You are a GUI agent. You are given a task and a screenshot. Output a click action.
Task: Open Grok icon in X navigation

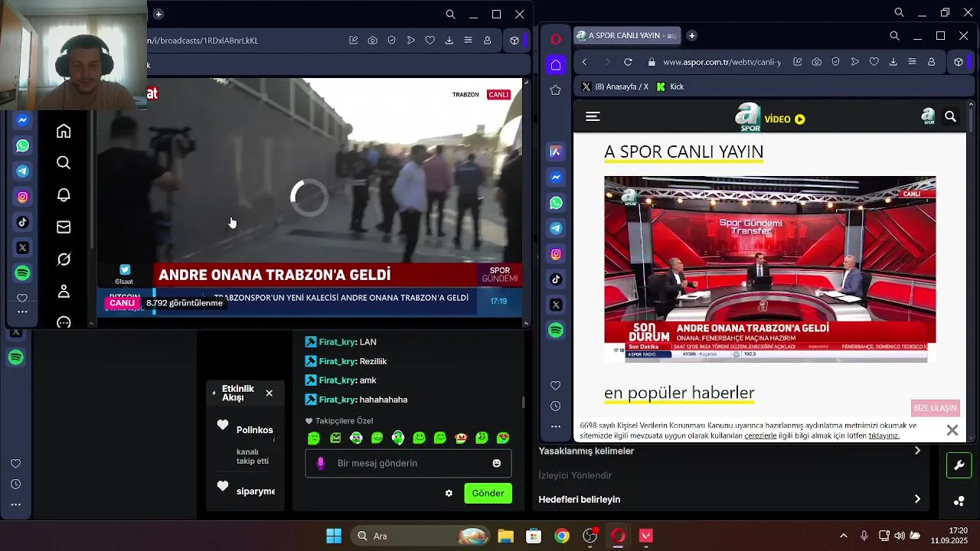click(64, 259)
